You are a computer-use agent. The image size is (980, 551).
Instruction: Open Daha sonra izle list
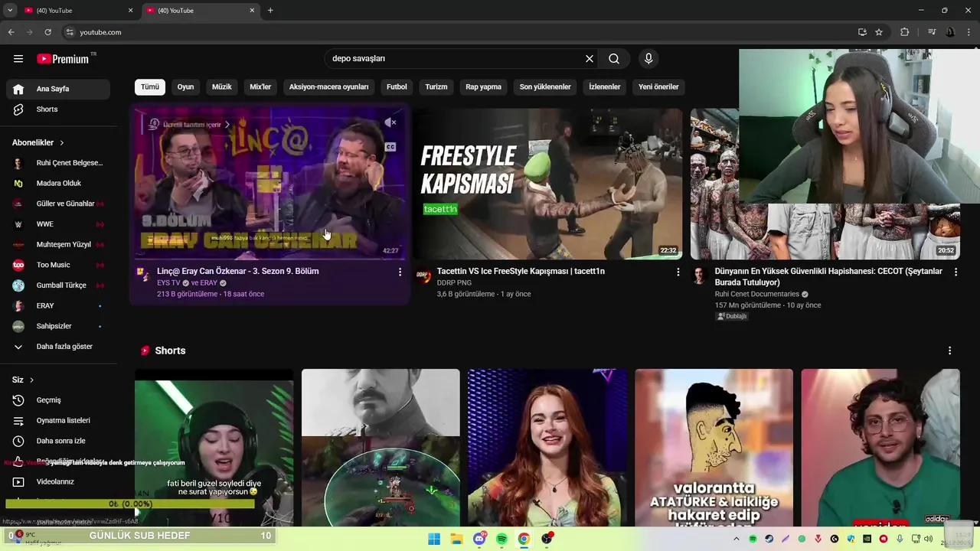click(x=58, y=441)
